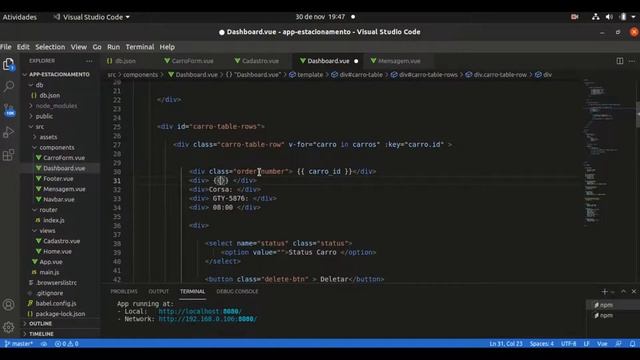Click the master branch indicator
Image resolution: width=640 pixels, height=360 pixels.
click(x=19, y=344)
